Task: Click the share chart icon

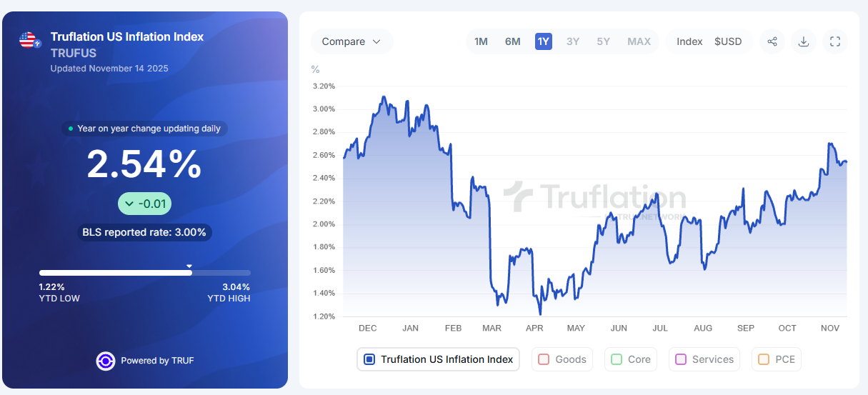Action: pos(772,41)
